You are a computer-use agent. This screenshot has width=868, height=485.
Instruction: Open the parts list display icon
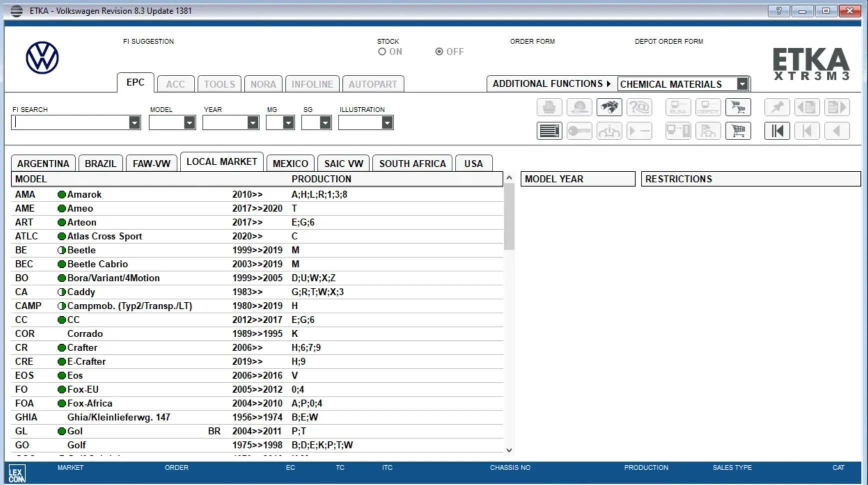pyautogui.click(x=549, y=131)
